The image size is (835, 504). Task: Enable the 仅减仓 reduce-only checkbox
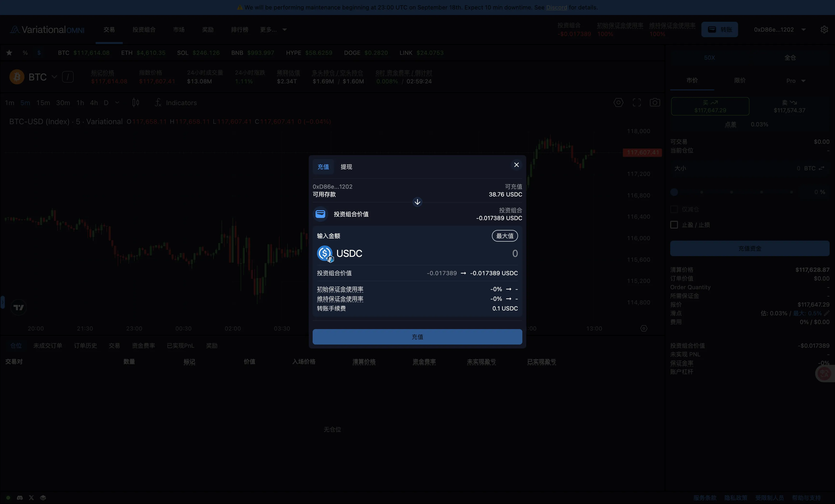coord(674,209)
